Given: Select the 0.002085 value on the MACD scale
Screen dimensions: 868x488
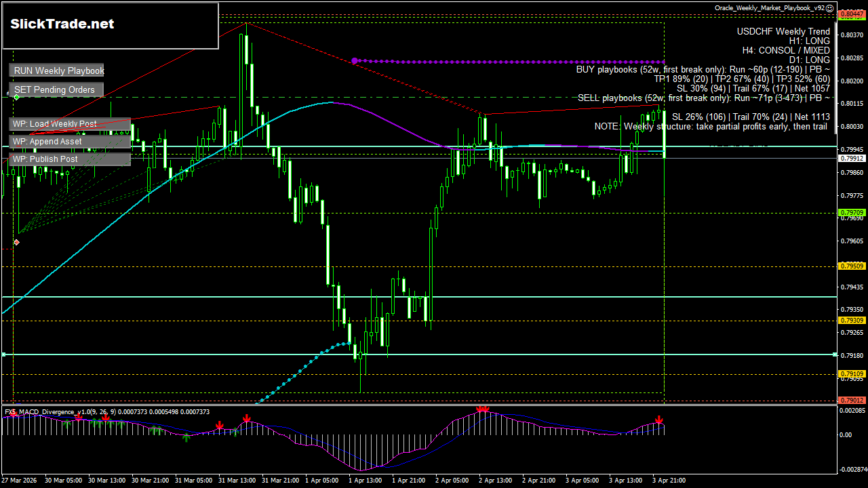Looking at the screenshot, I should click(x=852, y=411).
